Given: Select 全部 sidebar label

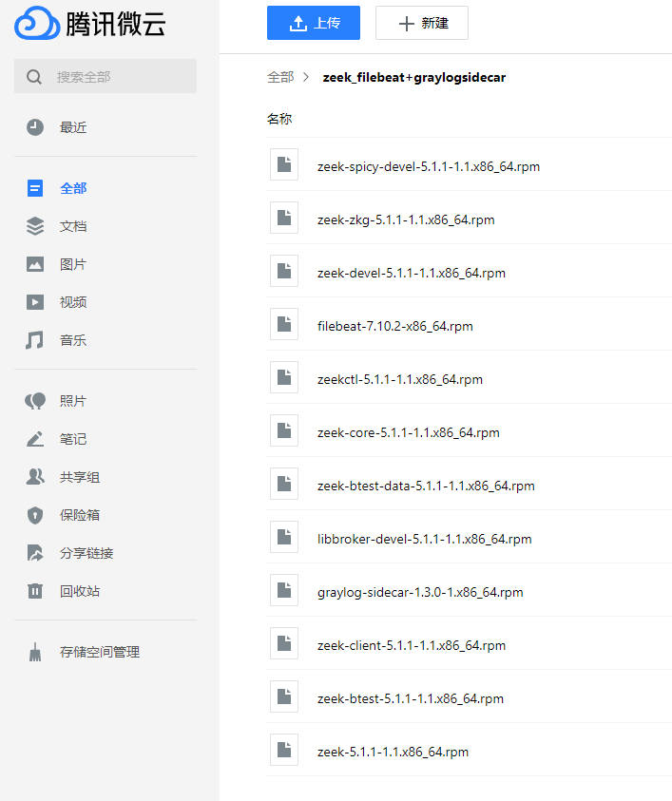Looking at the screenshot, I should click(x=73, y=188).
